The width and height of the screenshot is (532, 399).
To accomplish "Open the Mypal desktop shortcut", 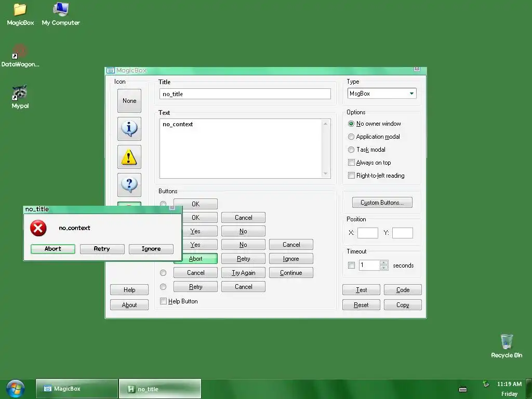I will point(20,97).
